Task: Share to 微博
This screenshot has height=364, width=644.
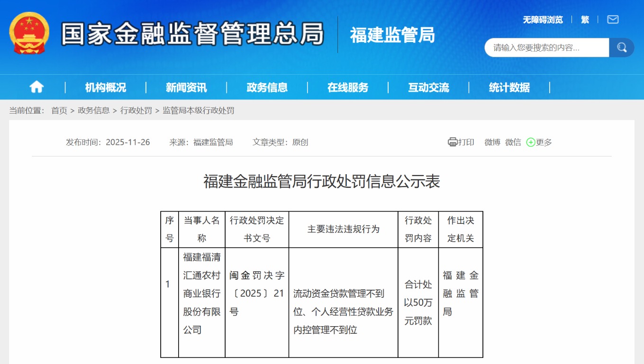Action: pyautogui.click(x=492, y=142)
